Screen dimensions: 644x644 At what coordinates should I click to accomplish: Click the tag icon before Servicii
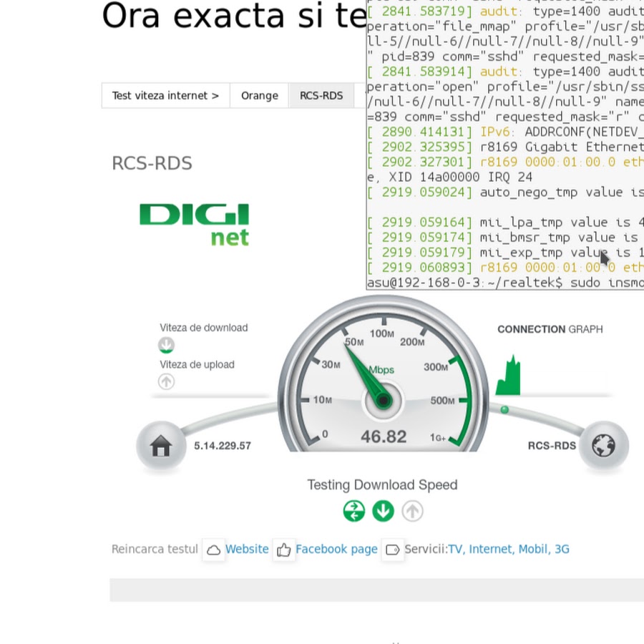point(393,550)
